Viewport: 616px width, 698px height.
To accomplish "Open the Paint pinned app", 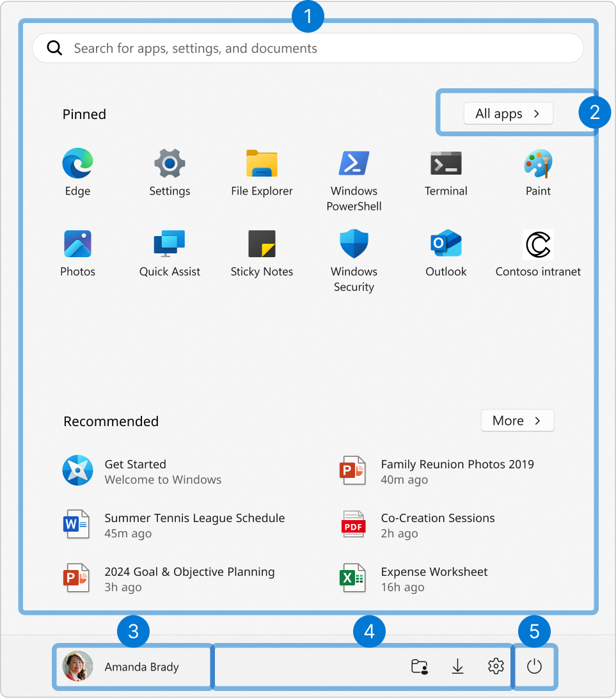I will 538,172.
